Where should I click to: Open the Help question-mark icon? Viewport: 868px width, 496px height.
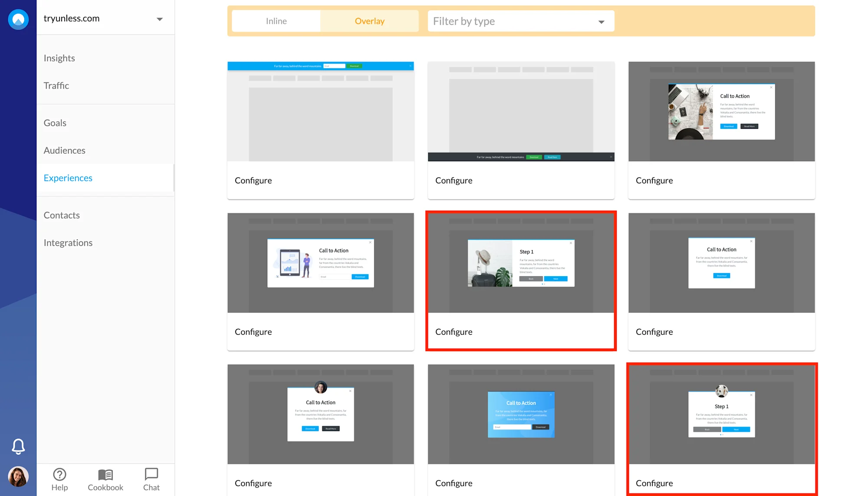tap(59, 475)
